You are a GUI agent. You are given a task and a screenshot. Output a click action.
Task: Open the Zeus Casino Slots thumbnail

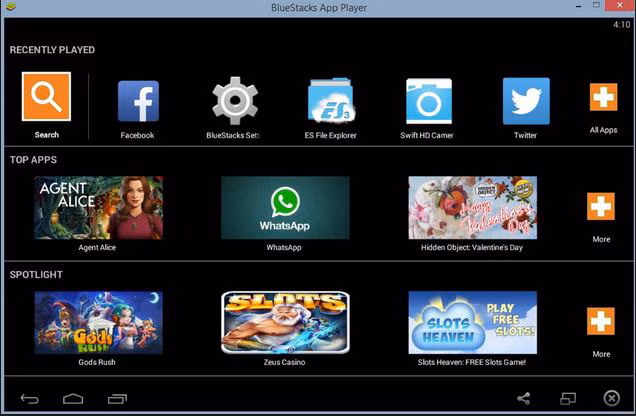[285, 322]
